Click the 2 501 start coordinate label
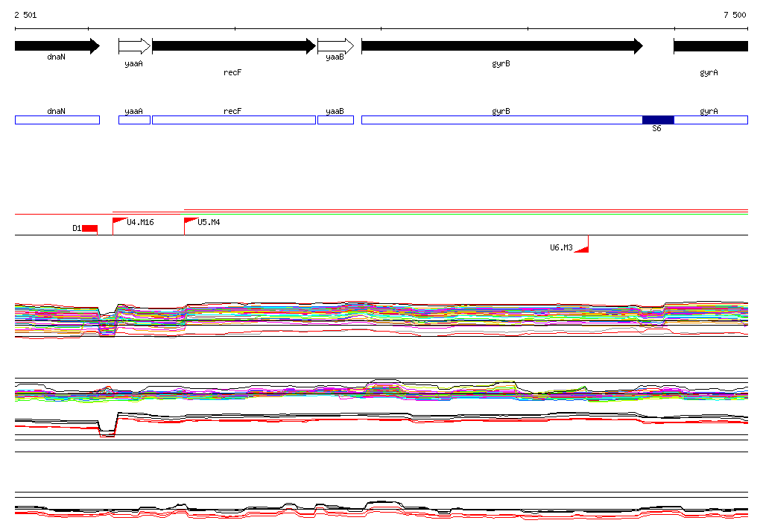Image resolution: width=763 pixels, height=532 pixels. click(26, 15)
